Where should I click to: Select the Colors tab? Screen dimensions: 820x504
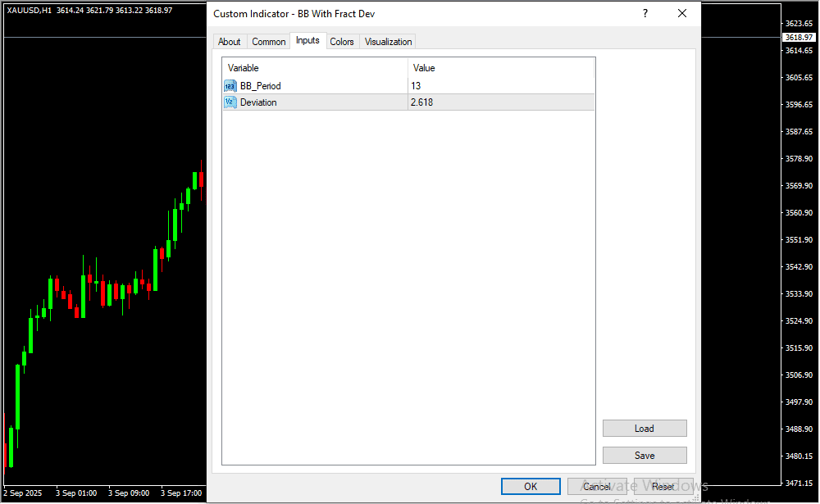click(x=342, y=42)
